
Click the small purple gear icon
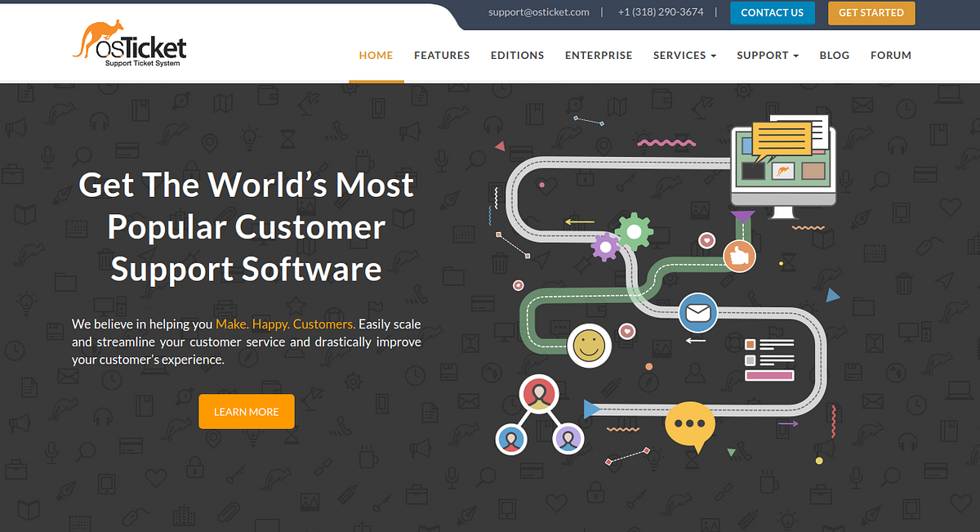click(x=605, y=246)
